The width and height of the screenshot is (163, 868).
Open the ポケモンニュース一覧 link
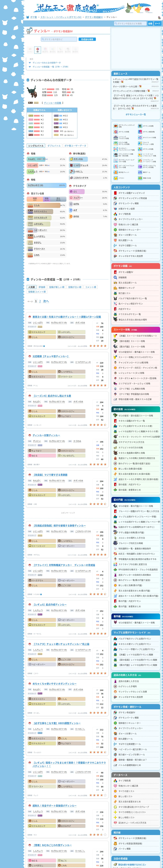pyautogui.click(x=136, y=115)
